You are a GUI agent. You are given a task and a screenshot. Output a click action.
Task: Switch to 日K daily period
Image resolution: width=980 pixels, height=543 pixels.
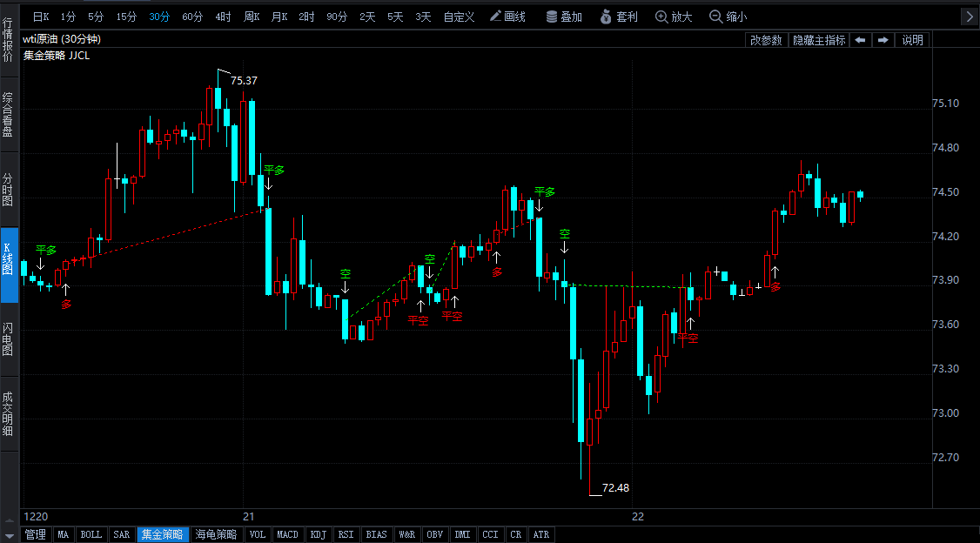[41, 17]
